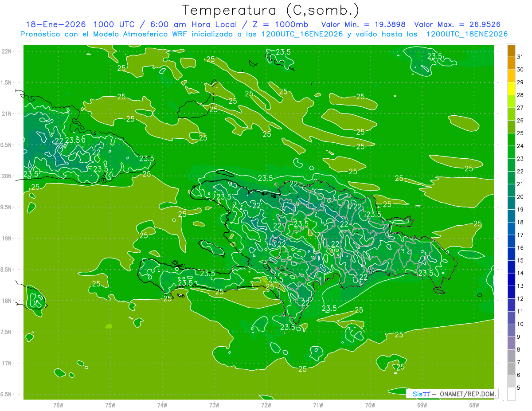Select the '1200UTC_18ENE2026' valid-until time
Screen dimensions: 532x411
coord(467,34)
